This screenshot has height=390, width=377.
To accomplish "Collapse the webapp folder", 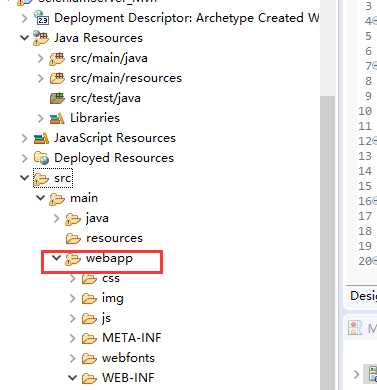I will 56,258.
